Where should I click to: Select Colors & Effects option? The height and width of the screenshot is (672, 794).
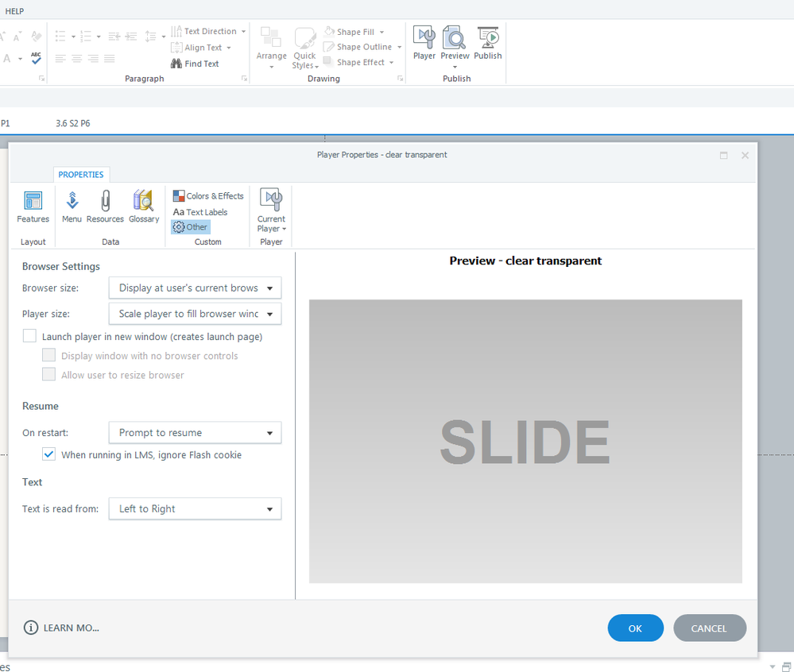pos(208,196)
